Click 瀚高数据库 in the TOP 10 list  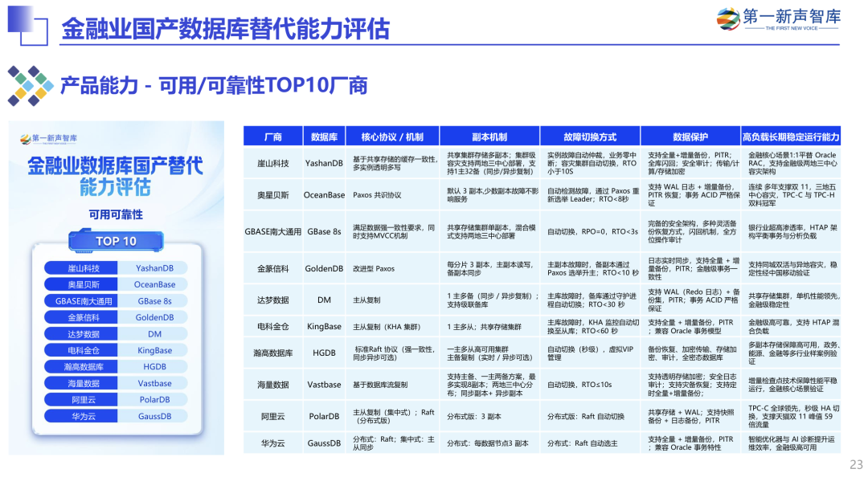pyautogui.click(x=81, y=366)
